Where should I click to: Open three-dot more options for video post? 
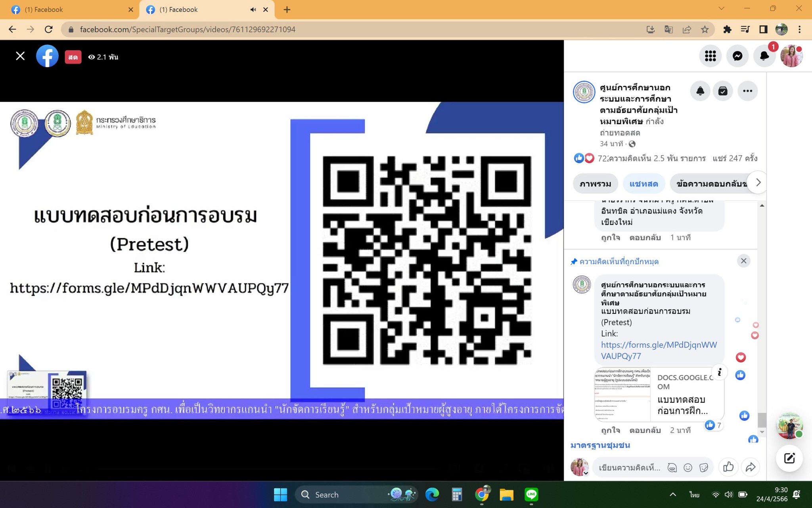tap(747, 91)
